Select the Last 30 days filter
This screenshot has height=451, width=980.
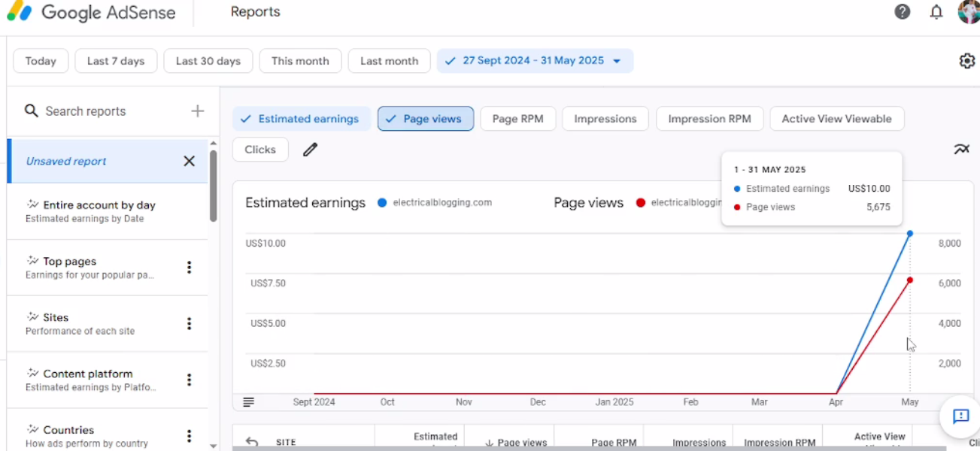coord(208,61)
